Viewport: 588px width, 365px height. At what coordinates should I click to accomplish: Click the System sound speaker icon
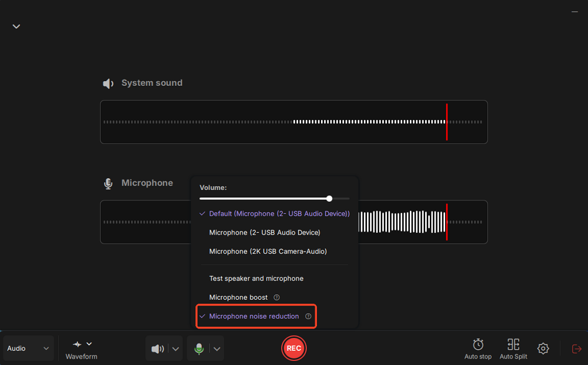pos(108,83)
